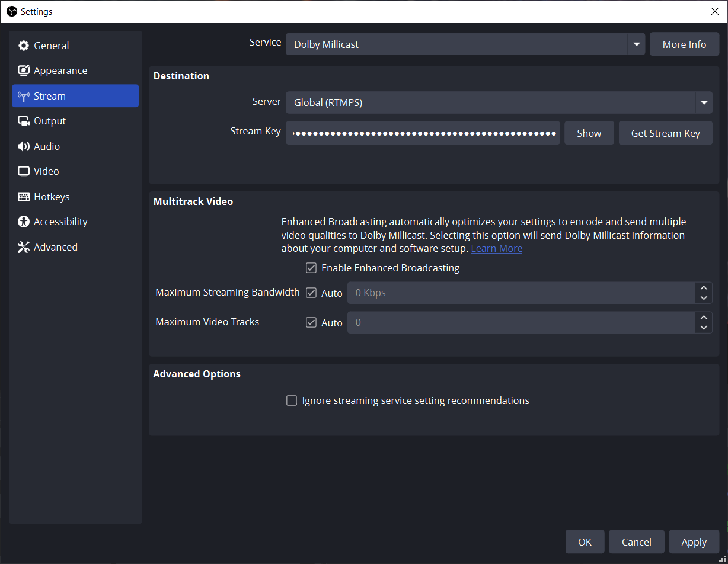Click the Server dropdown arrow
The height and width of the screenshot is (564, 728).
click(x=704, y=102)
